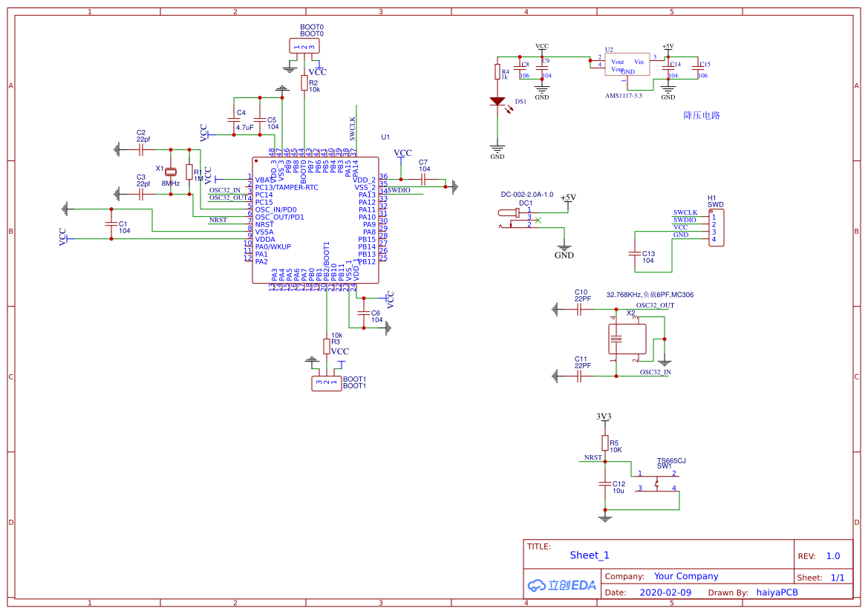Click the OSC32_IN net label near C11
This screenshot has height=614, width=868.
tap(656, 372)
